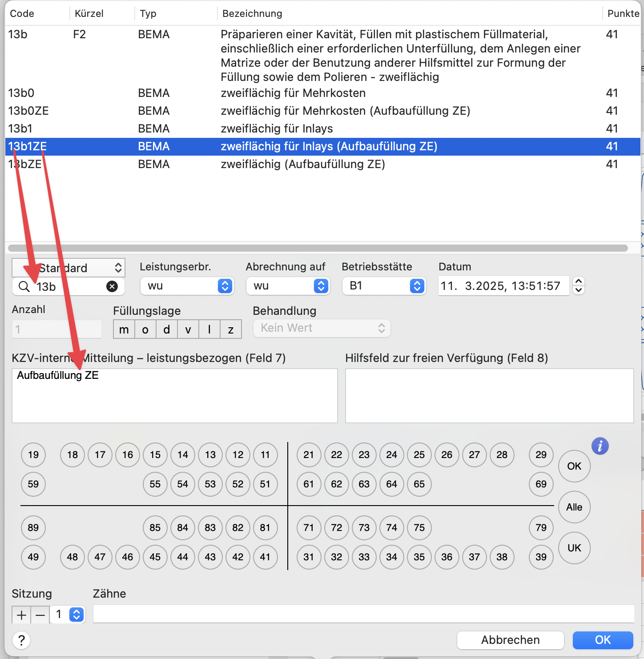This screenshot has height=659, width=644.
Task: Remove a session with the minus button
Action: 40,615
